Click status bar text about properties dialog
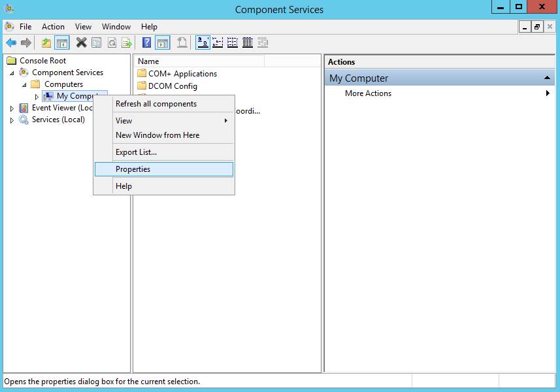The height and width of the screenshot is (392, 560). pos(102,382)
